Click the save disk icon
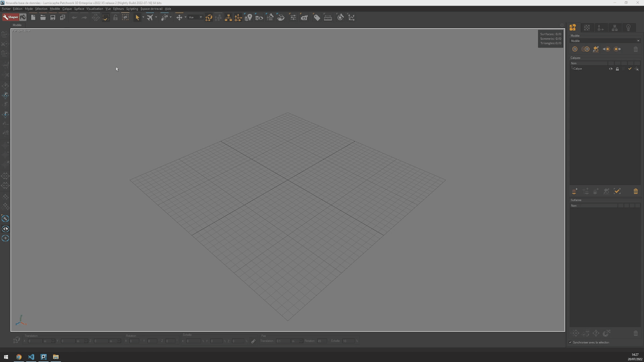This screenshot has width=644, height=362. tap(53, 17)
